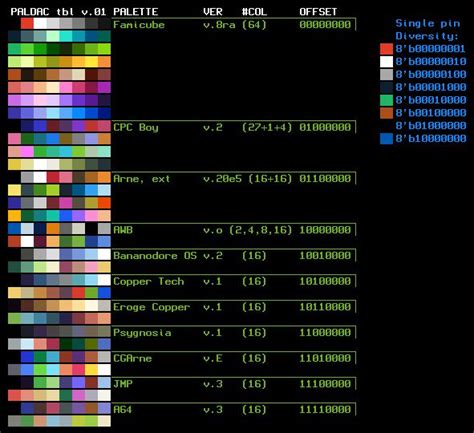Viewport: 474px width, 433px height.
Task: Click offset '01100000' in the Arne row
Action: point(325,179)
